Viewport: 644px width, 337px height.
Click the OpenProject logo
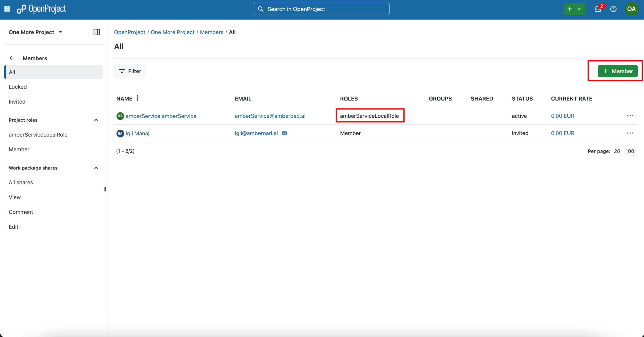tap(42, 9)
